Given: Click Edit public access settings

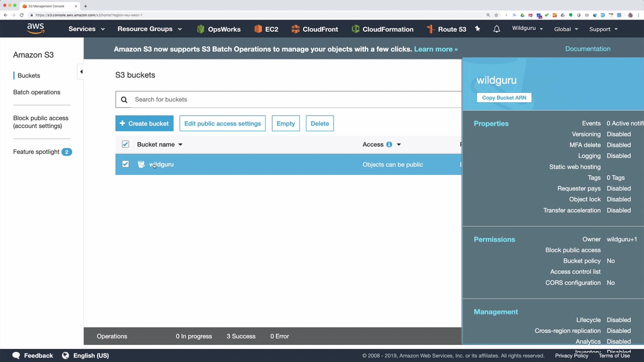Looking at the screenshot, I should tap(222, 124).
